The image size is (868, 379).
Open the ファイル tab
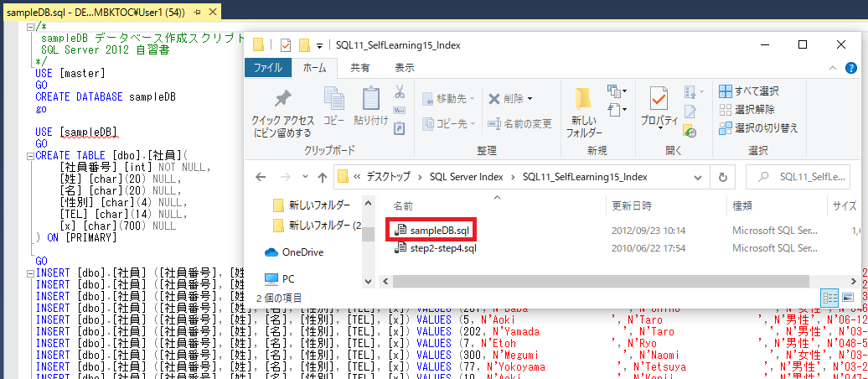click(x=268, y=68)
